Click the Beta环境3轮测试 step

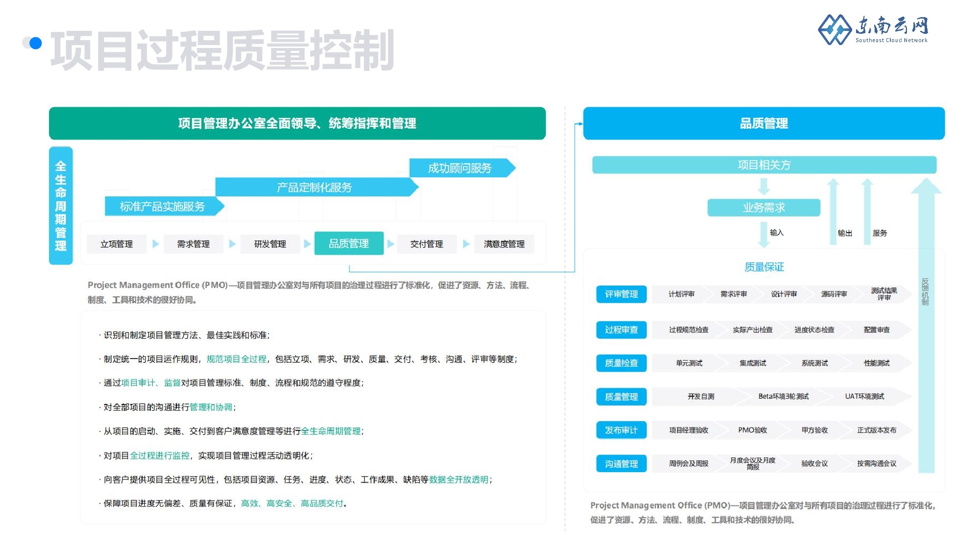coord(783,396)
